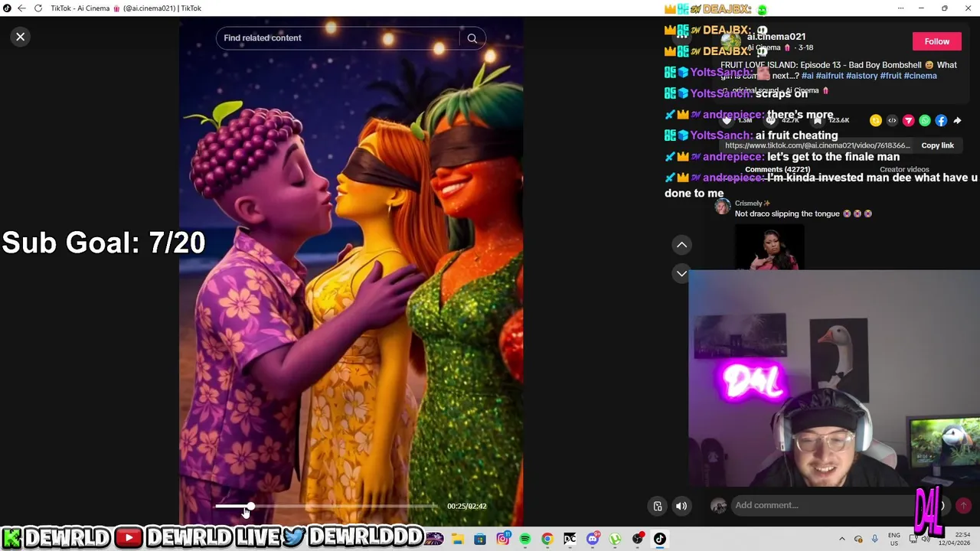Switch to the Comments tab
The height and width of the screenshot is (551, 980).
click(x=777, y=170)
